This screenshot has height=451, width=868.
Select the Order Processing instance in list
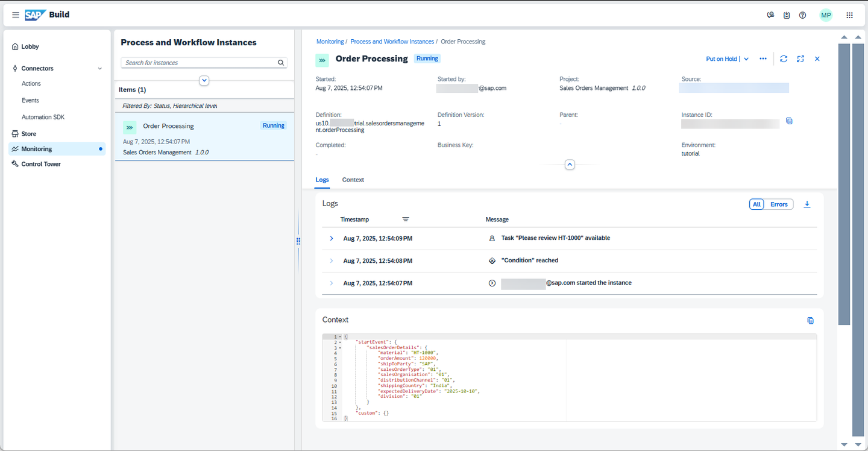204,137
